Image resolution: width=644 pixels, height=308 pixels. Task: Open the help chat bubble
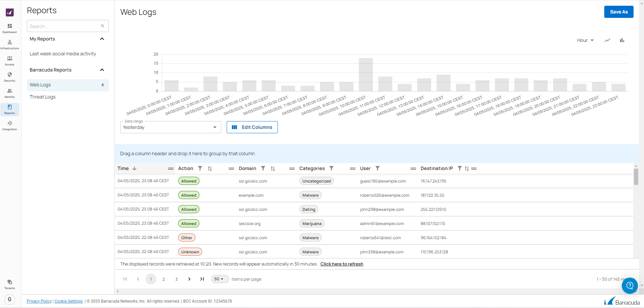(630, 286)
